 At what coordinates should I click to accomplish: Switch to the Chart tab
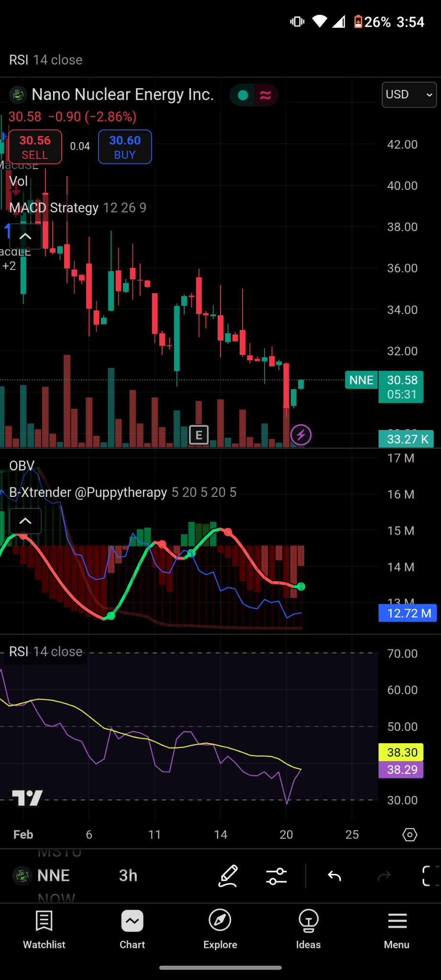132,930
